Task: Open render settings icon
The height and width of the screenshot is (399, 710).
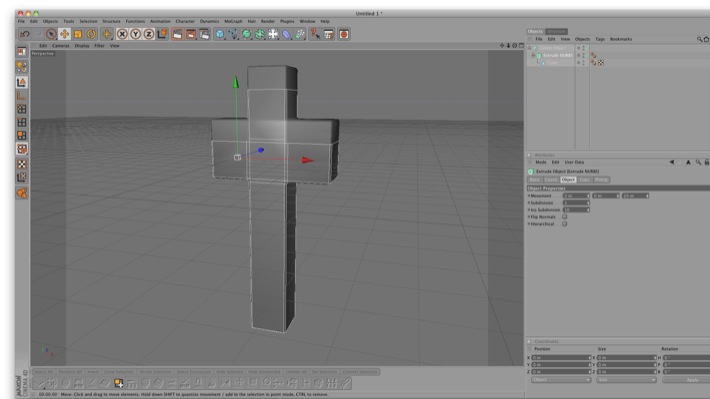Action: 205,34
